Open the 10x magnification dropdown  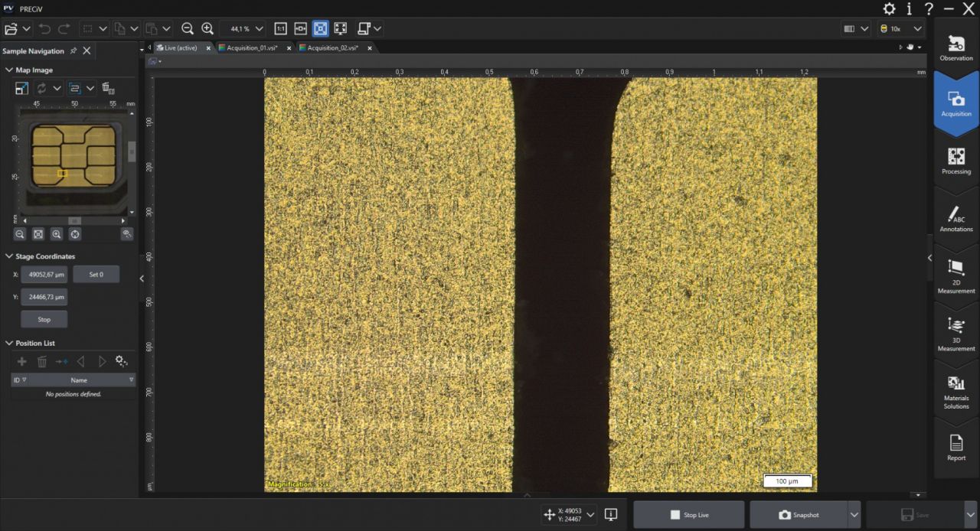point(916,28)
